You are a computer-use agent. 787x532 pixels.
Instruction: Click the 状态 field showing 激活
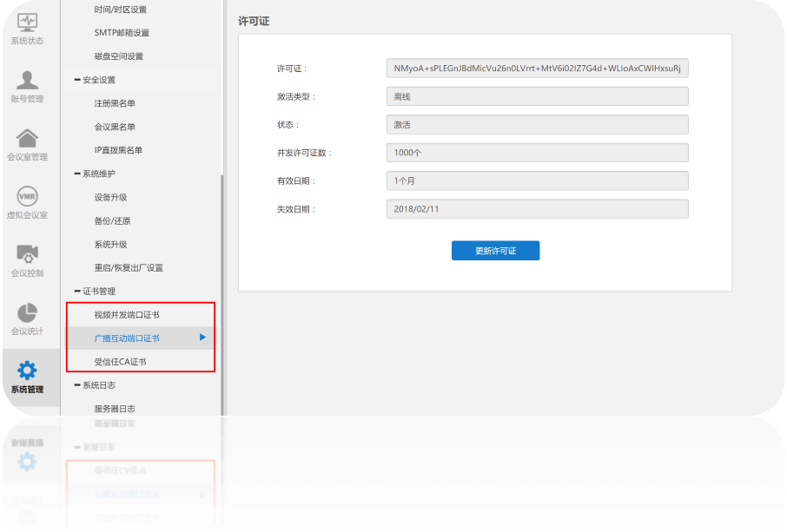point(538,124)
